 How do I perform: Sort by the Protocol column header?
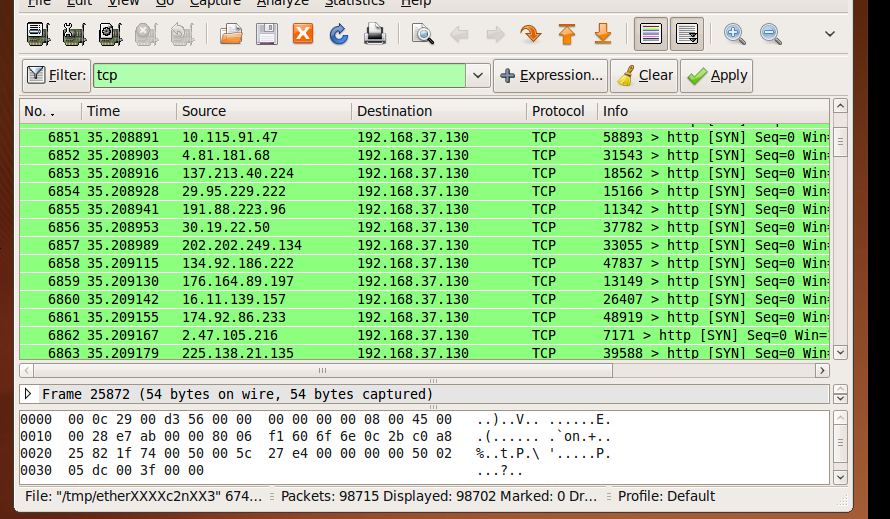pyautogui.click(x=561, y=111)
